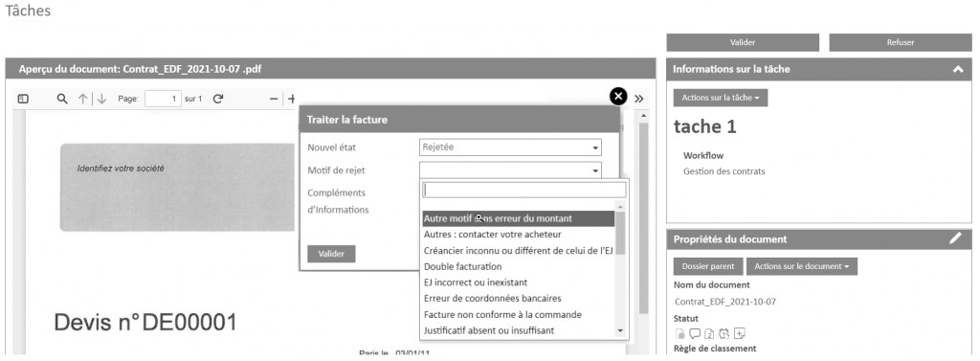Go to next page with down arrow
Screen dimensions: 980x361
(101, 99)
